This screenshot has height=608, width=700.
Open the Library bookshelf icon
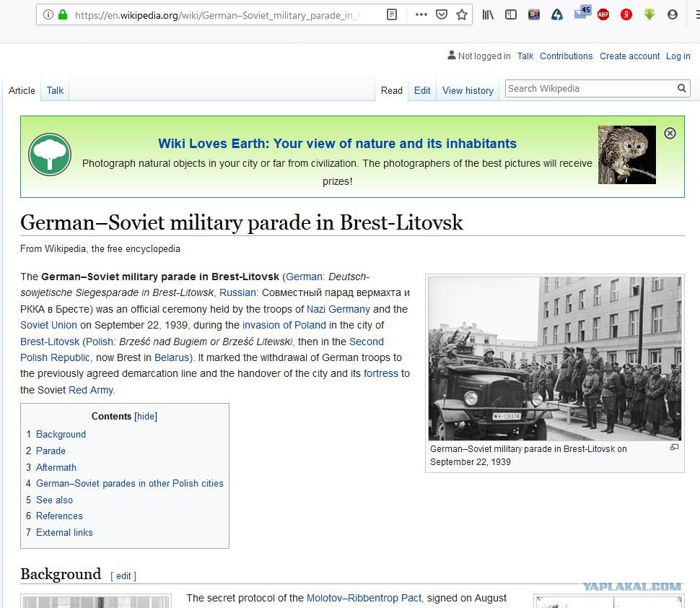(x=488, y=14)
